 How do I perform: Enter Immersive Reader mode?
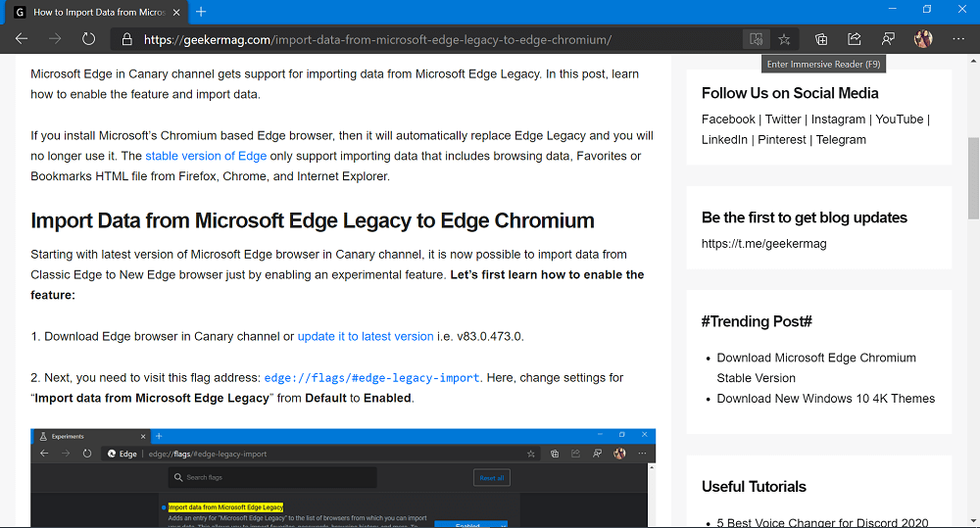coord(757,39)
